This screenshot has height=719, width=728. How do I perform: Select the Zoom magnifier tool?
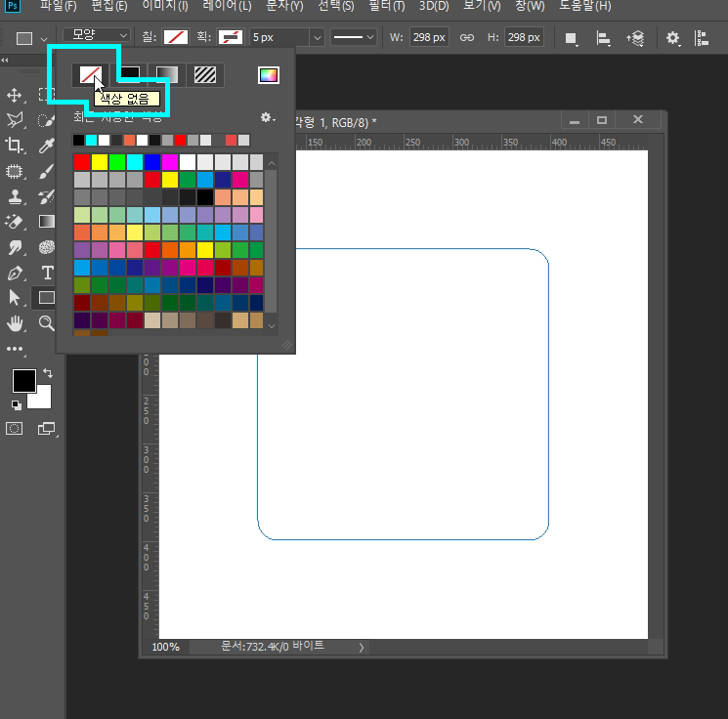coord(46,323)
